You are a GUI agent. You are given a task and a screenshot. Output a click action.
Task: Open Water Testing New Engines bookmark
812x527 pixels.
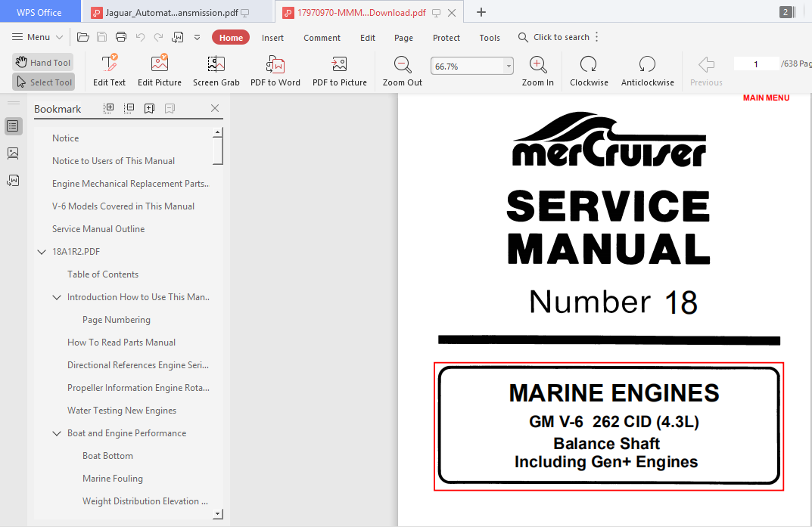[x=122, y=411]
